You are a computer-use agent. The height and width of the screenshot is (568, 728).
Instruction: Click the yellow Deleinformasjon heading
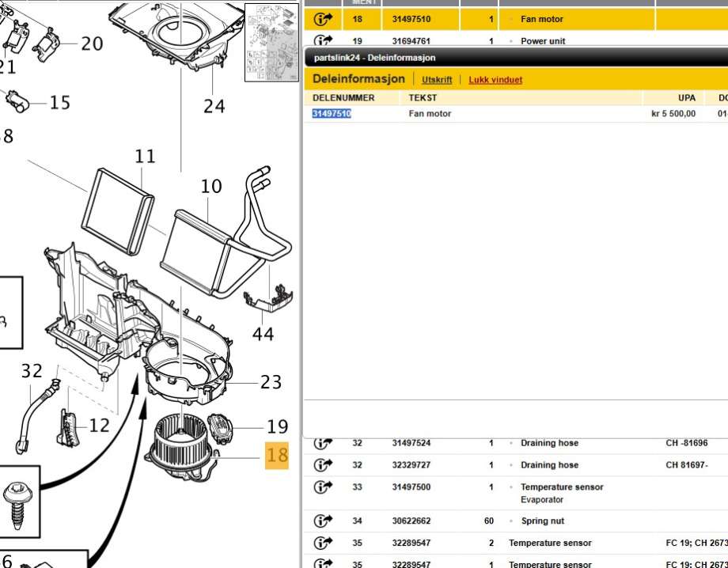click(x=358, y=78)
